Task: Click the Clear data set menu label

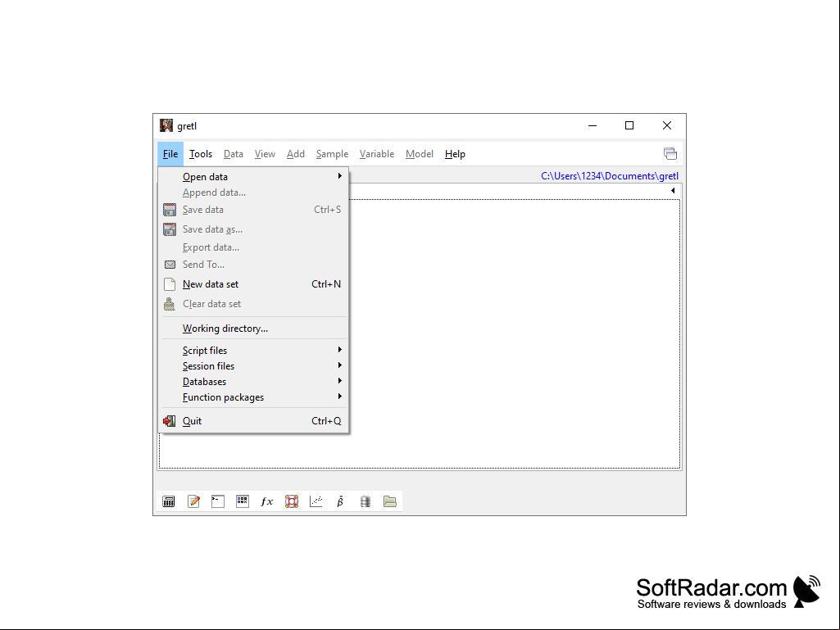Action: coord(211,304)
